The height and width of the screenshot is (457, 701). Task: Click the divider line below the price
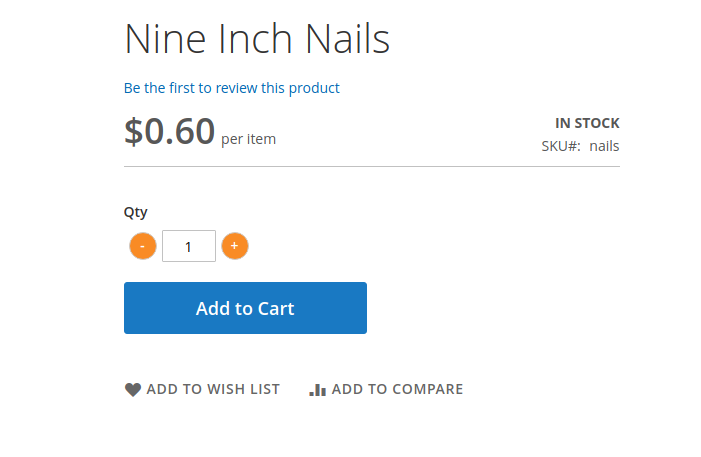click(x=372, y=166)
